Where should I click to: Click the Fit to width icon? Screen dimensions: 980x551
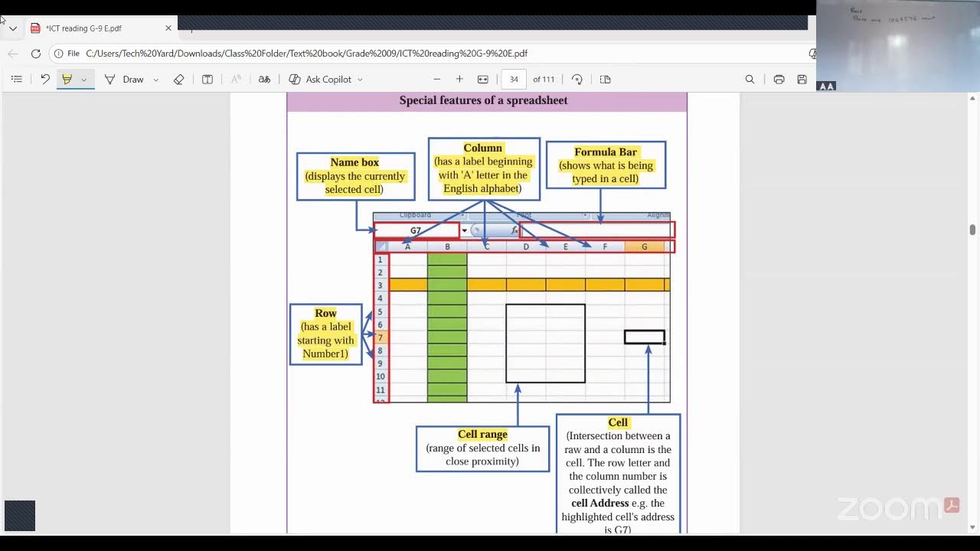click(x=483, y=79)
